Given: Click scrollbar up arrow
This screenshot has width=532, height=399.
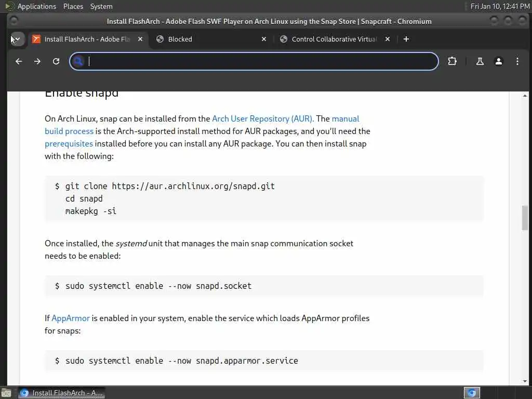Looking at the screenshot, I should coord(525,96).
